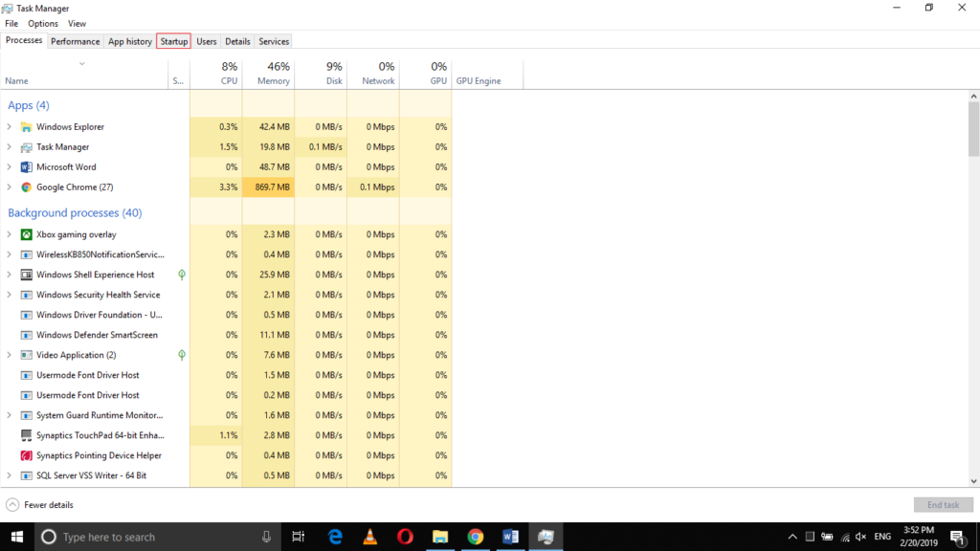980x551 pixels.
Task: Click the Microsoft Word process icon
Action: point(27,167)
